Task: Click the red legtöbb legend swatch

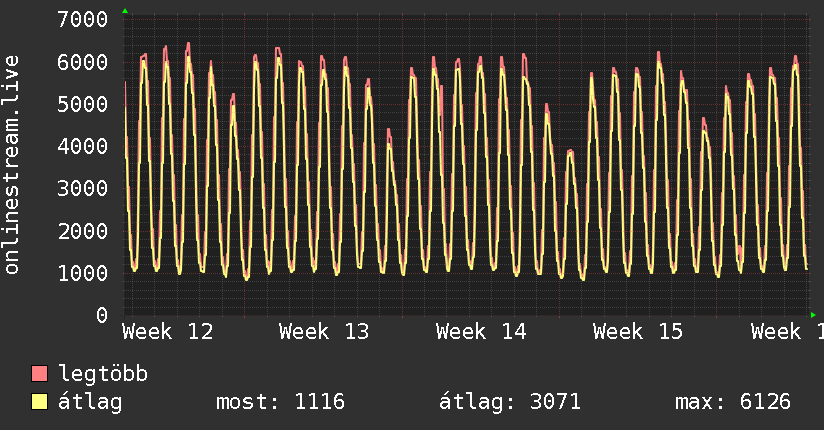Action: [x=40, y=375]
